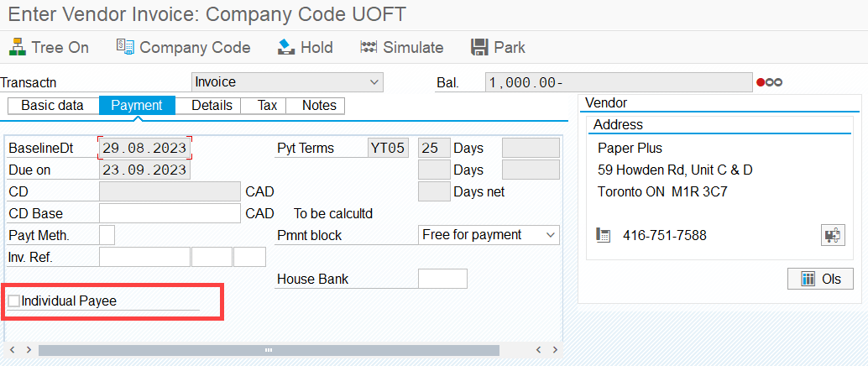Focus the House Bank input field
Viewport: 868px width, 366px height.
(442, 279)
